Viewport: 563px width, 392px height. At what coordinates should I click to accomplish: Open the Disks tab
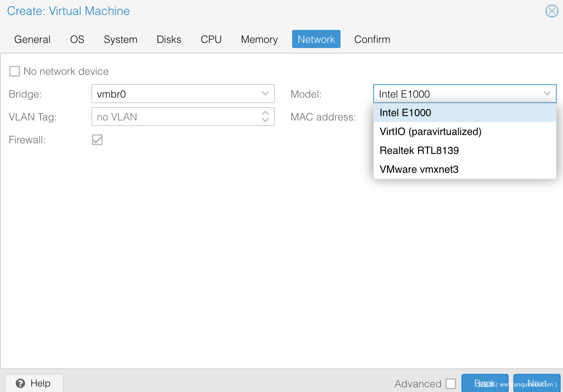tap(169, 39)
